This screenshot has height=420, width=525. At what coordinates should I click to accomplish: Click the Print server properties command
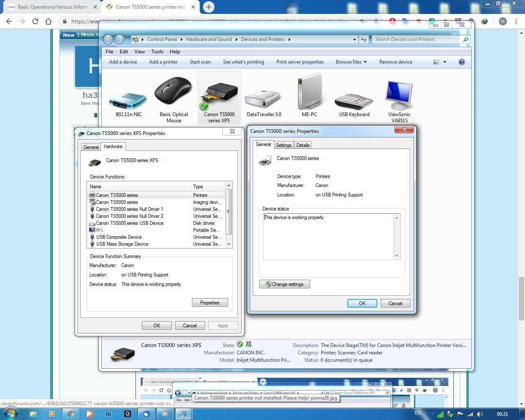300,62
